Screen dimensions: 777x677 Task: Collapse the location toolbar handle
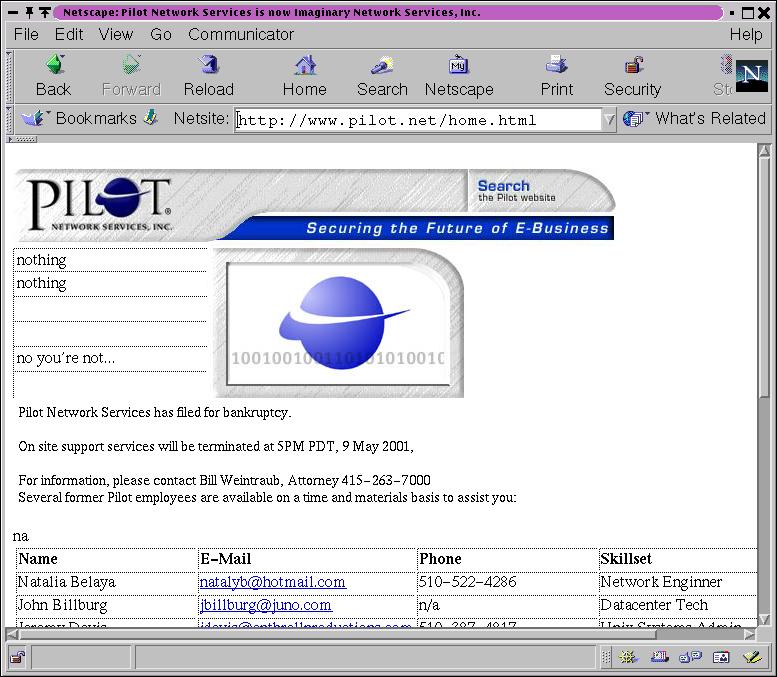click(9, 119)
